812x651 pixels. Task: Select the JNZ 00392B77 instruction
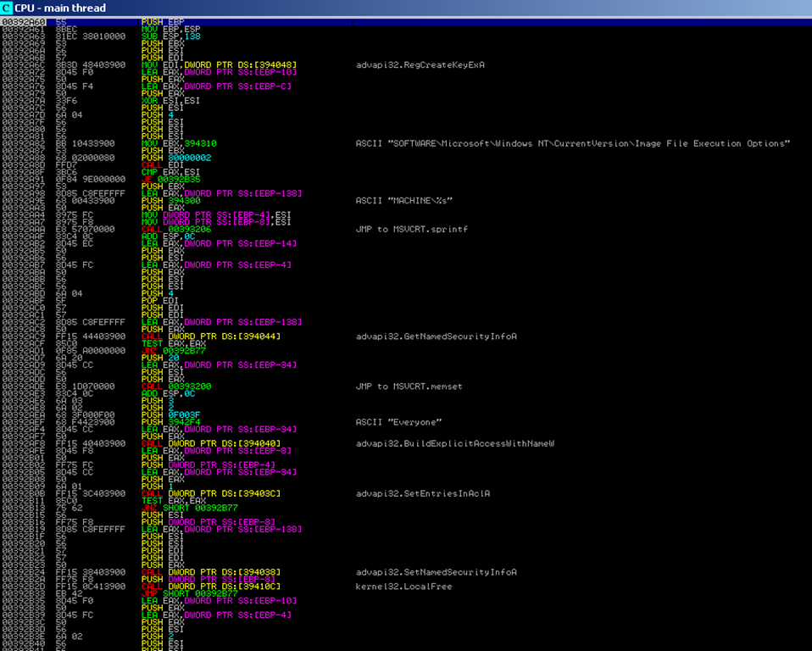pos(173,350)
